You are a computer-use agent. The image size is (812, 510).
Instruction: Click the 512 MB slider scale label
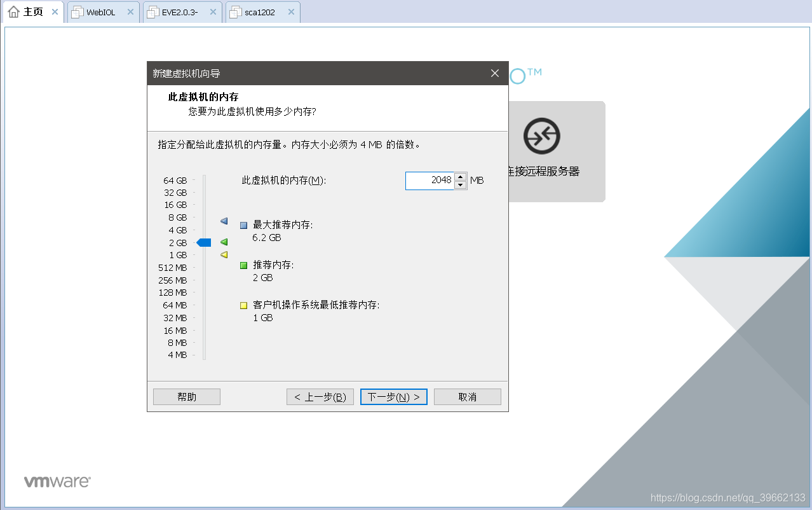coord(173,268)
